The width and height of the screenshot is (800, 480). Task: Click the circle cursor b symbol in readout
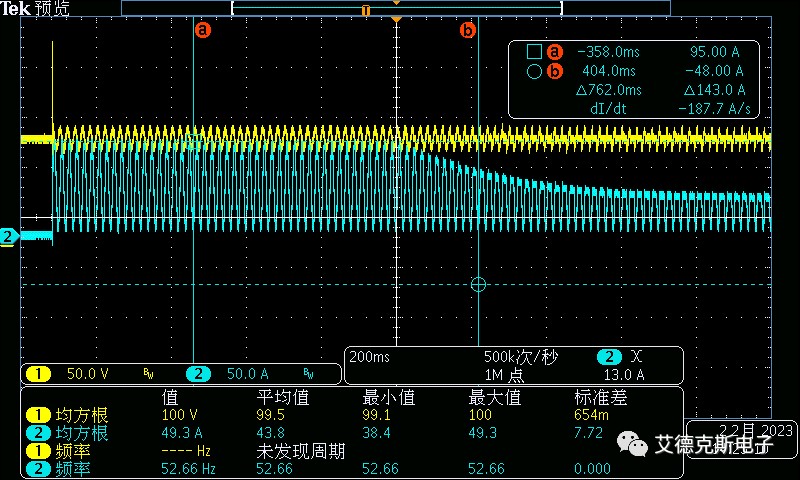pyautogui.click(x=534, y=71)
